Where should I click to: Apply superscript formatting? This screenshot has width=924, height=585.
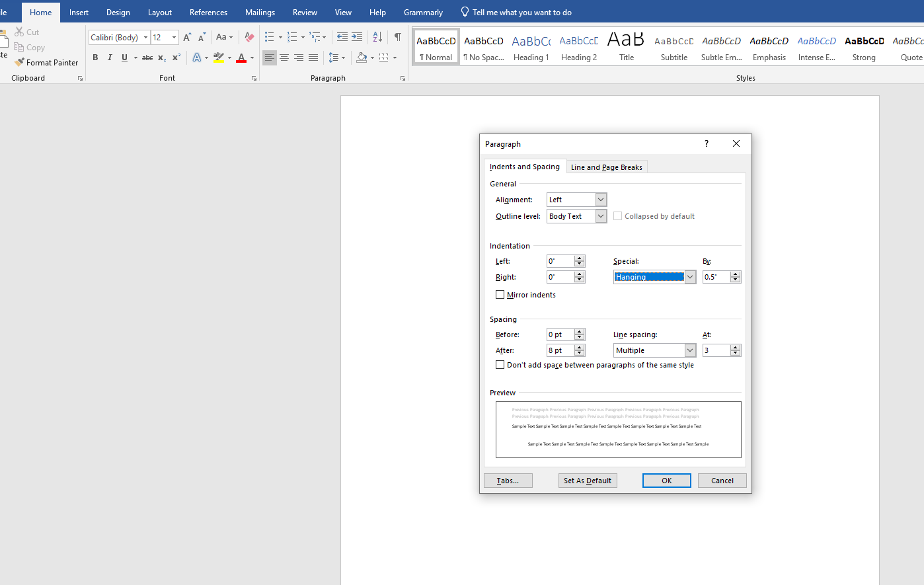176,58
